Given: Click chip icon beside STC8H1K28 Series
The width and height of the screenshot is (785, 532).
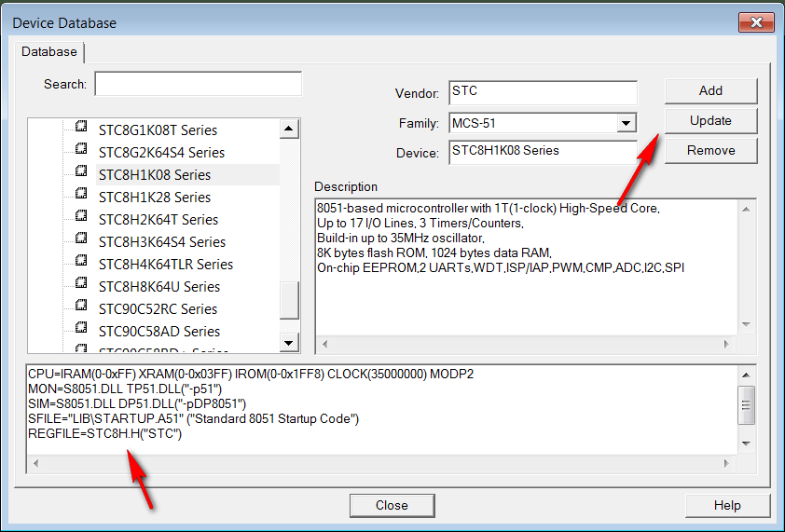Looking at the screenshot, I should [81, 193].
